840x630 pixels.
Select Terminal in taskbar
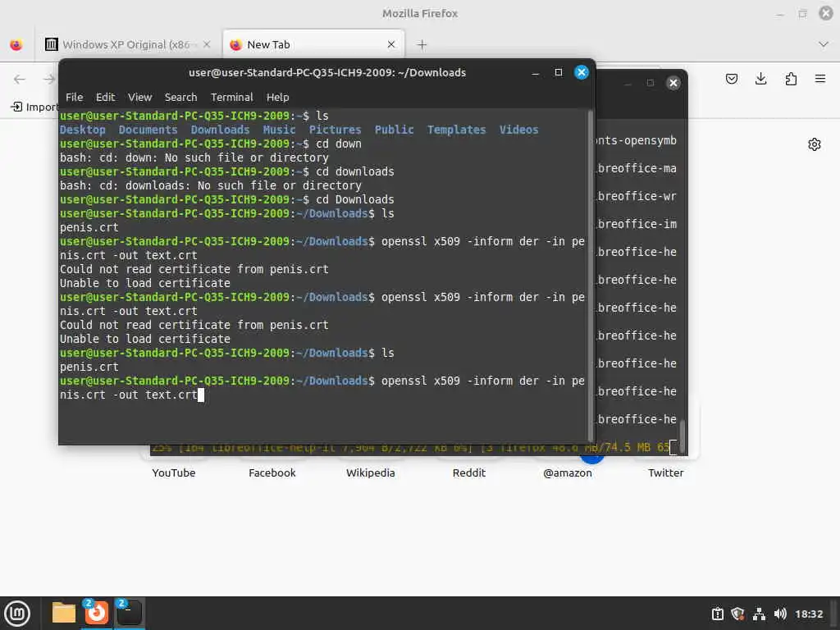(129, 613)
